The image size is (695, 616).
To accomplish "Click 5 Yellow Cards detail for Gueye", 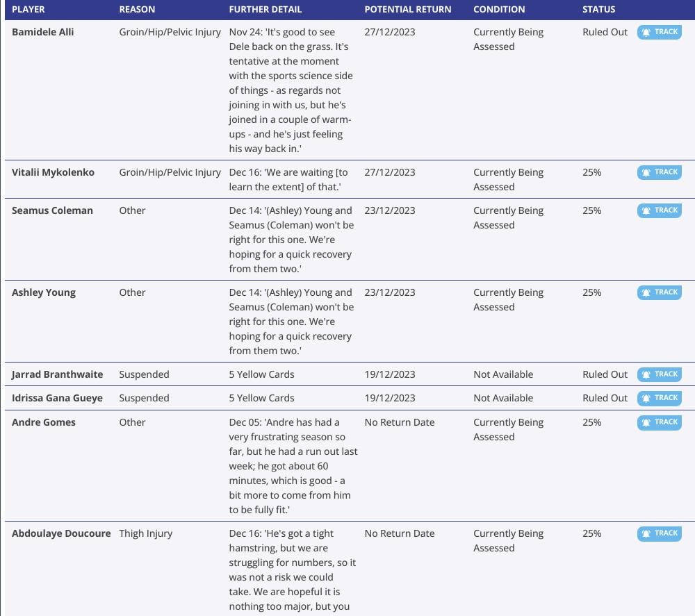I will coord(261,398).
